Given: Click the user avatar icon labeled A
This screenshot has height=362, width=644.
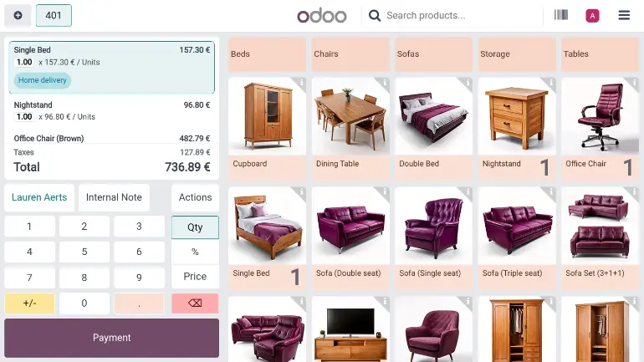Looking at the screenshot, I should coord(592,16).
